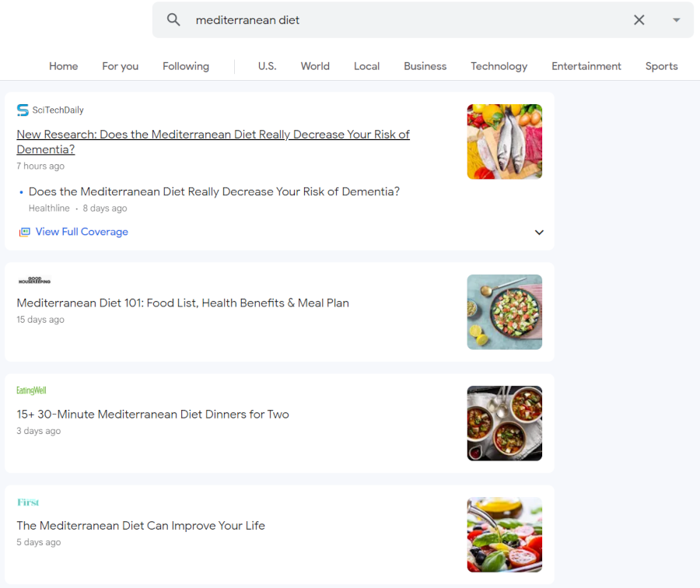Click the First publisher logo

(x=28, y=502)
